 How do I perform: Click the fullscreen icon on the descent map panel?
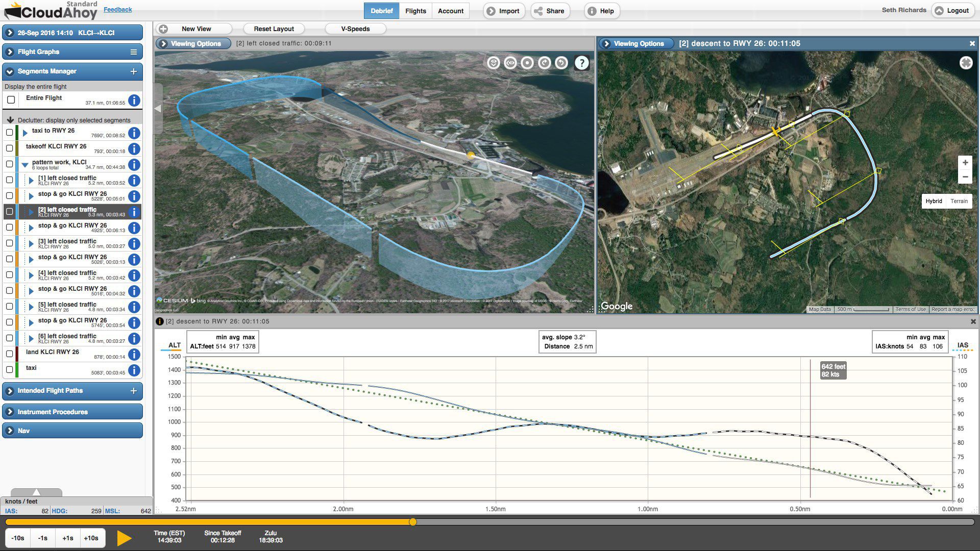coord(966,63)
